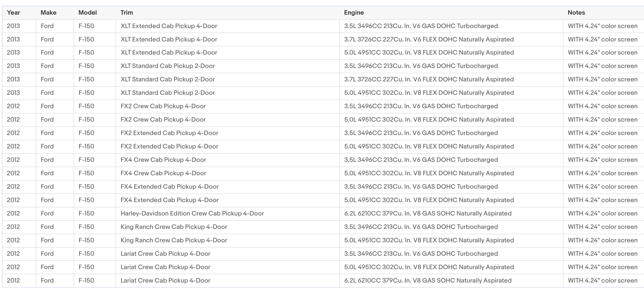Click the Notes column header

point(604,12)
